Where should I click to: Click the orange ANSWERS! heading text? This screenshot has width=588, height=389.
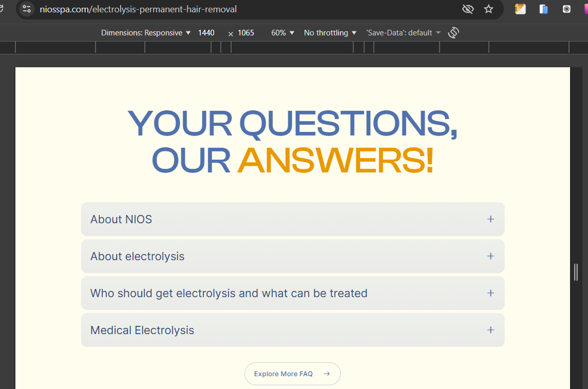[x=336, y=161]
